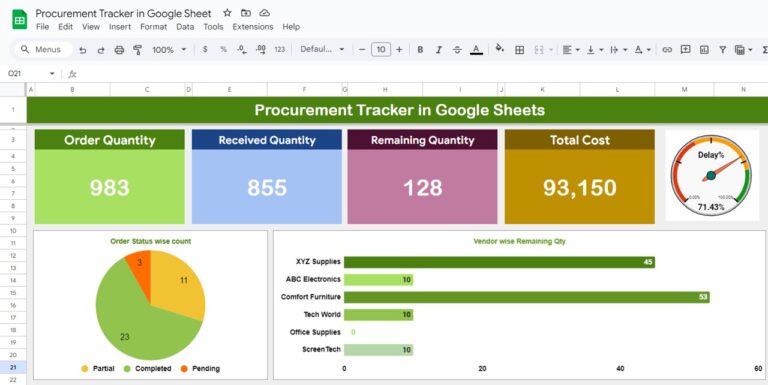Screen dimensions: 768x385
Task: Select the Total Cost value 93,150
Action: 579,187
